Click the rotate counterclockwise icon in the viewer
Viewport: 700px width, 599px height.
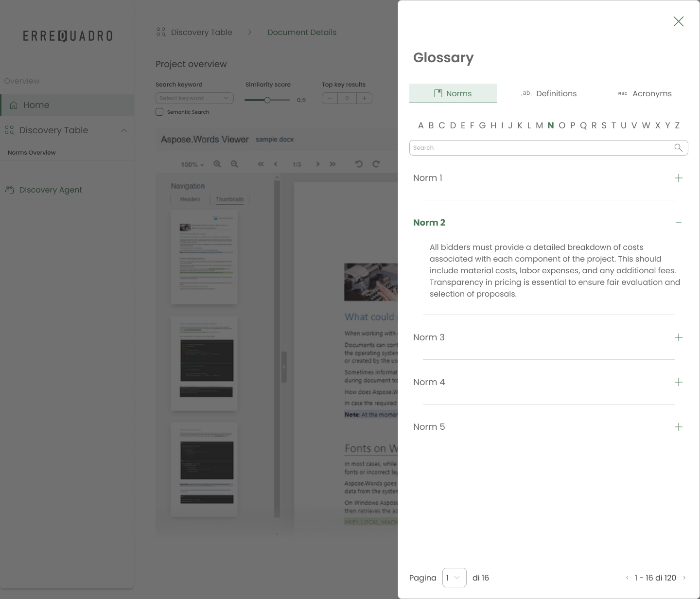[x=359, y=164]
